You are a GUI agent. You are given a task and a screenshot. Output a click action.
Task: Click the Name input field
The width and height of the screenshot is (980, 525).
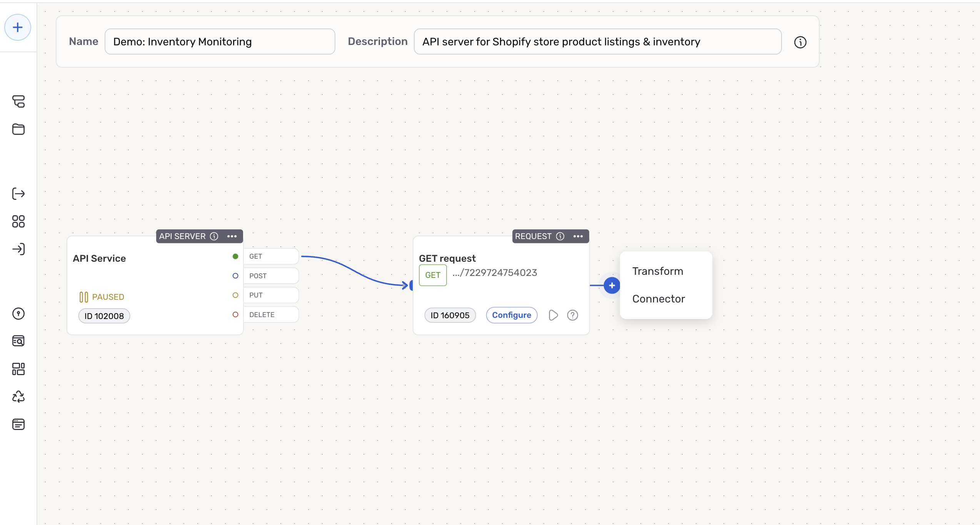[x=220, y=42]
